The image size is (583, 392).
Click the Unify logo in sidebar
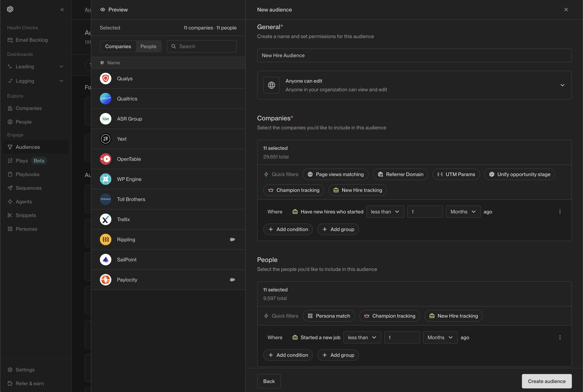[x=10, y=9]
